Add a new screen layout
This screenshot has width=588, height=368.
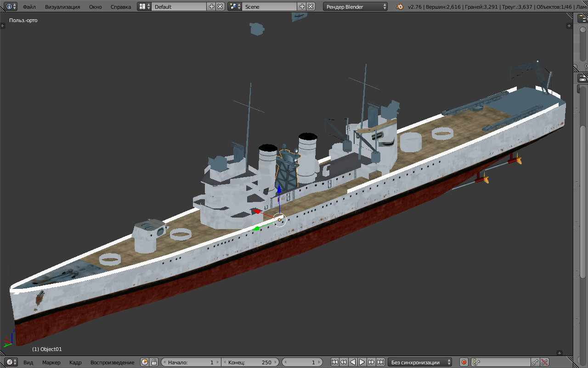211,6
